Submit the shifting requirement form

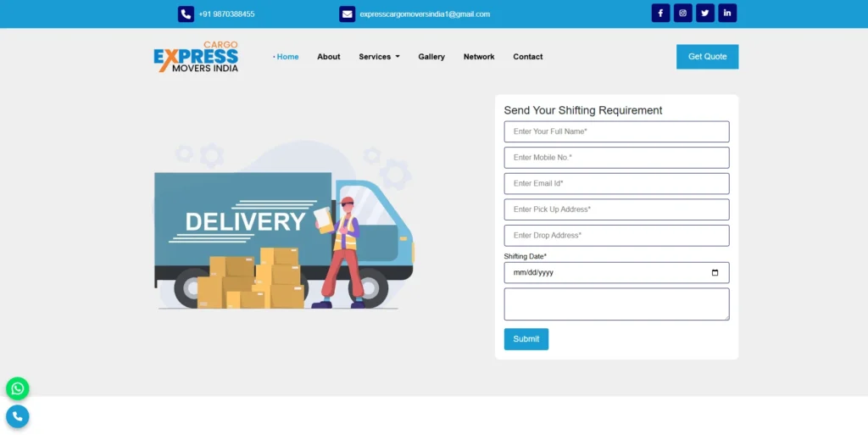click(x=526, y=339)
